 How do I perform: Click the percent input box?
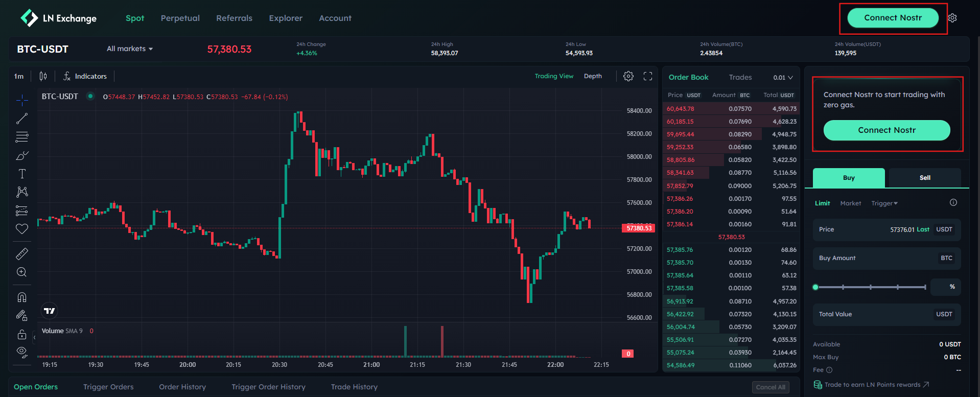[x=946, y=287]
